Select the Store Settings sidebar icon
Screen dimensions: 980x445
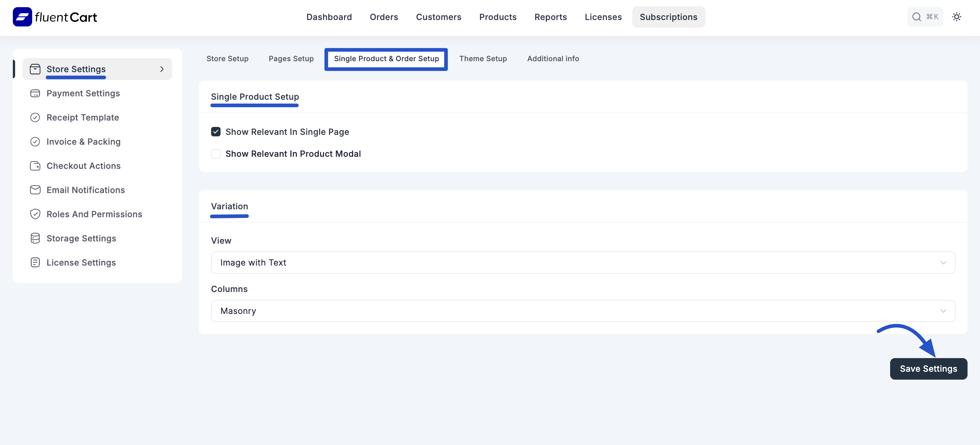point(35,69)
